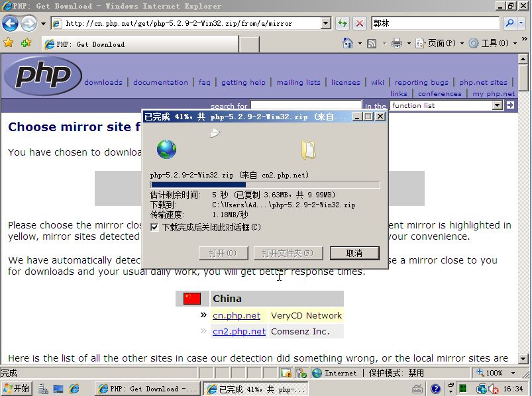Open the my php.net link

[494, 93]
